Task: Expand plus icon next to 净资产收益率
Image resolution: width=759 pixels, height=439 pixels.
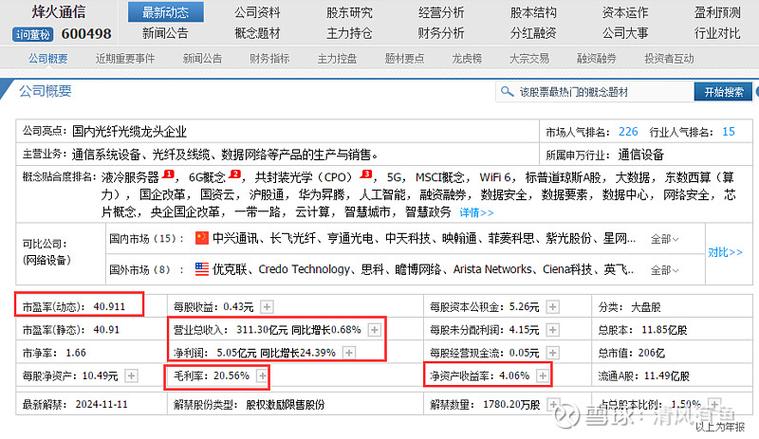Action: coord(543,376)
